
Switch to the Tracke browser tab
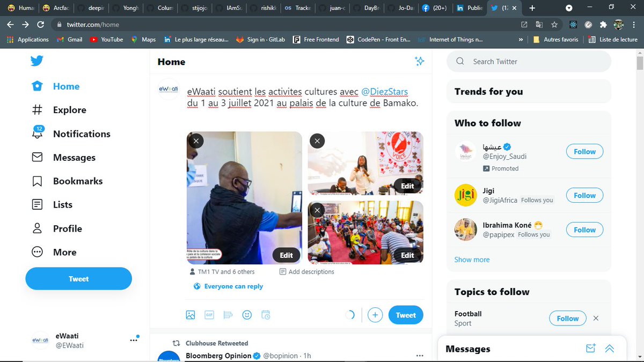[x=298, y=8]
